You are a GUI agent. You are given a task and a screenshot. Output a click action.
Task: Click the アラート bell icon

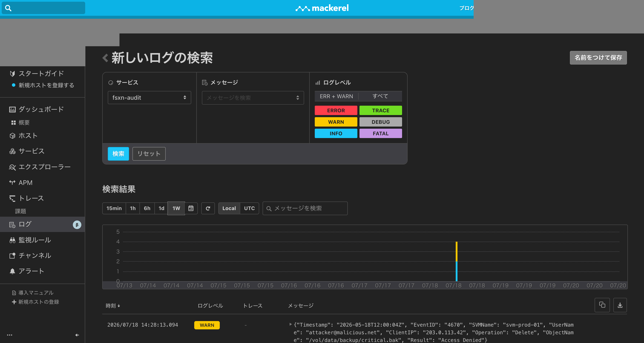pyautogui.click(x=12, y=271)
